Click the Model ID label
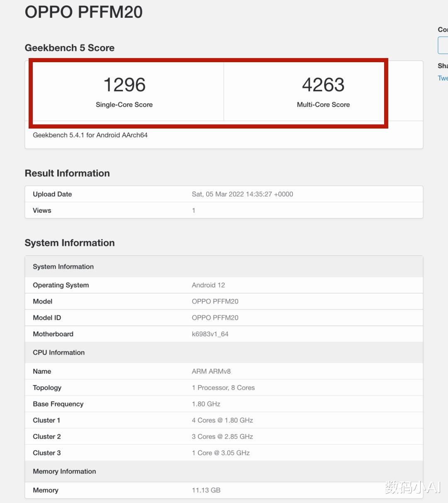 [47, 318]
